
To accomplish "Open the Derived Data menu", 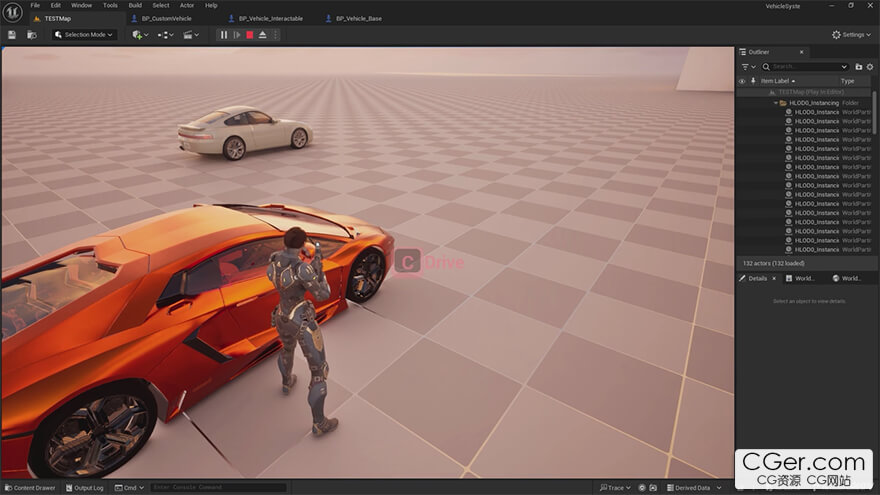I will (x=693, y=488).
